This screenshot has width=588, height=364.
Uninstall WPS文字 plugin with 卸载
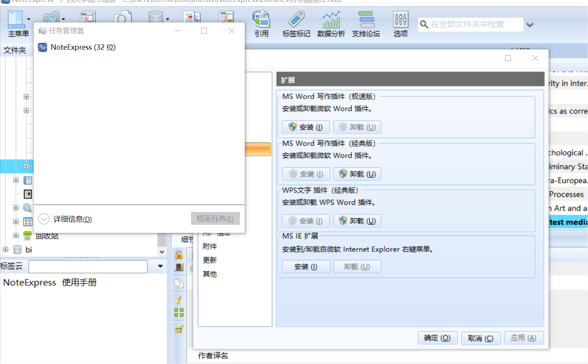357,221
